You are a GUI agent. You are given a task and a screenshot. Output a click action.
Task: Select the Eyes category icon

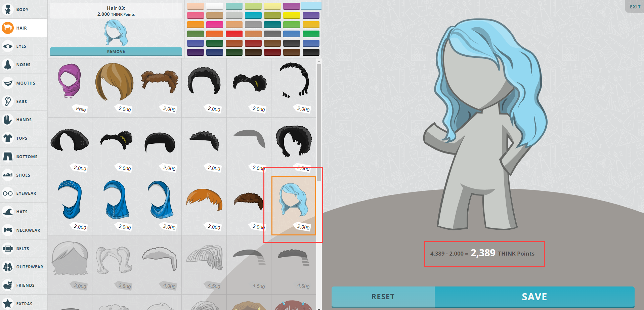(8, 46)
